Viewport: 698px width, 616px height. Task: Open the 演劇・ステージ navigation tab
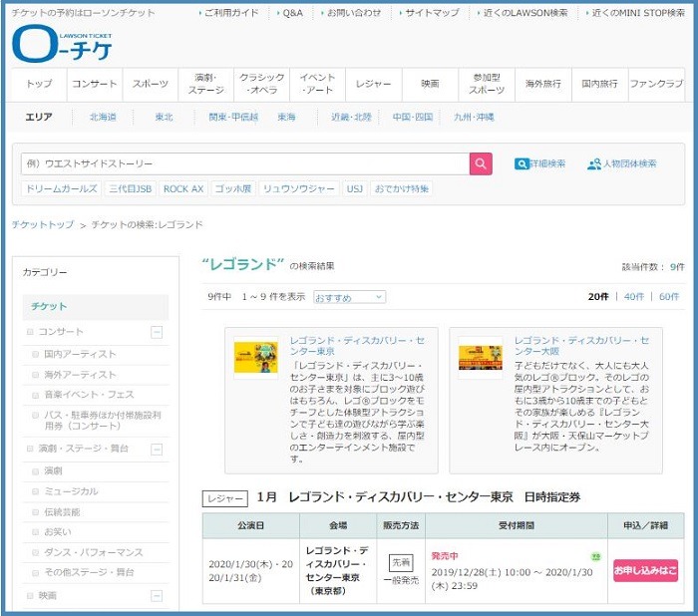[206, 84]
